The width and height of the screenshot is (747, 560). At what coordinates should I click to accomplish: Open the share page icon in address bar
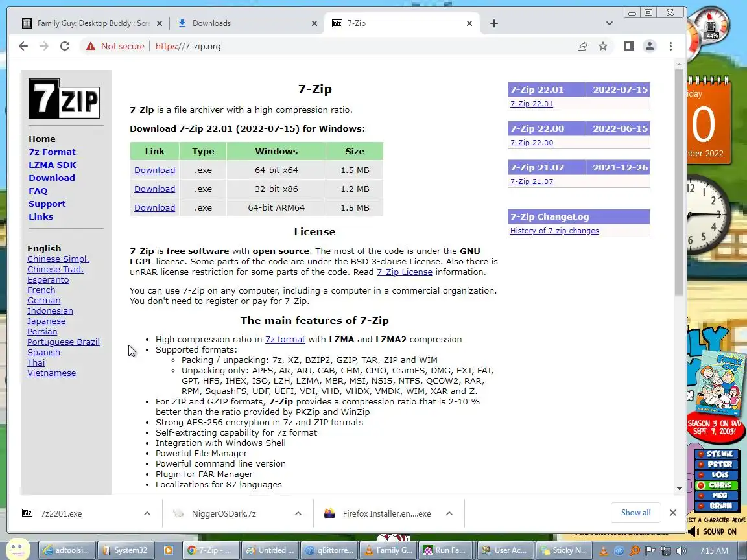[582, 46]
